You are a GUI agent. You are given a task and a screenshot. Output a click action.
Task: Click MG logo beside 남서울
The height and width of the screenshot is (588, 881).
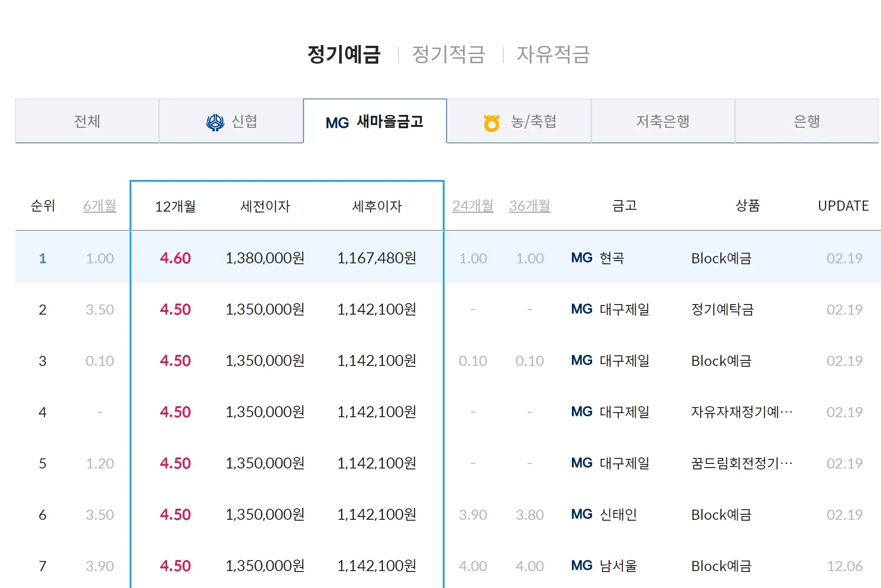click(x=582, y=566)
